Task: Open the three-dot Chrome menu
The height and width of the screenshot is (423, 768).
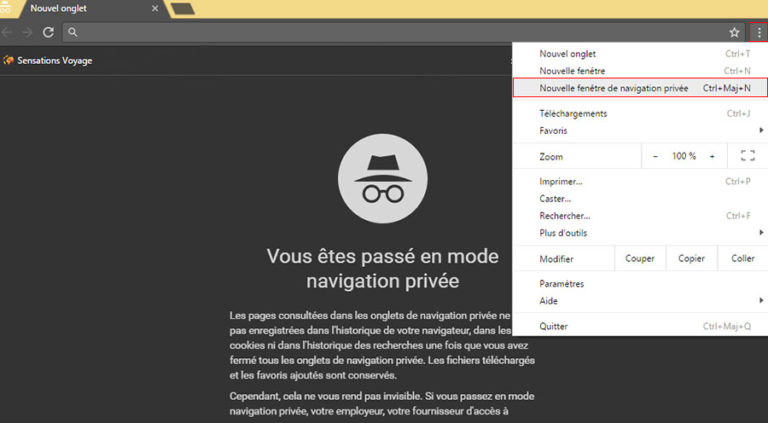Action: pos(758,32)
